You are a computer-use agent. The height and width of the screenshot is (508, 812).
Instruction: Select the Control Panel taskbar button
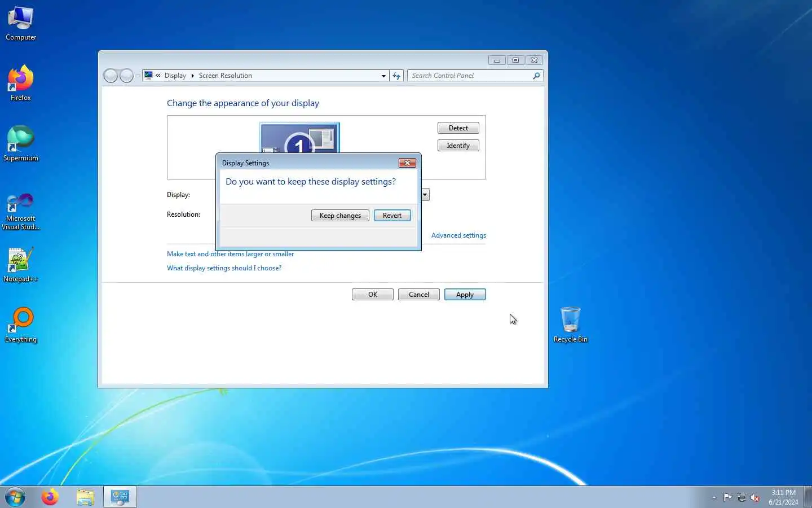[x=120, y=497]
